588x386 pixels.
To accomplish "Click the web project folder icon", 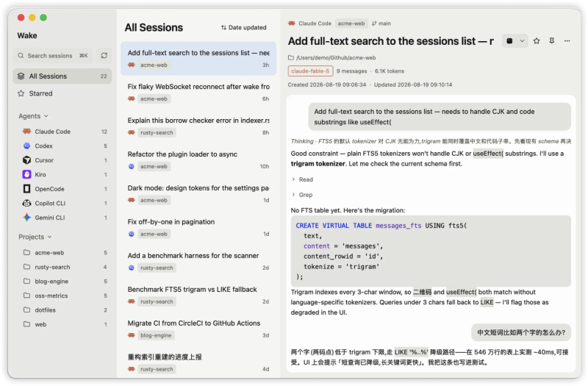I will (26, 324).
